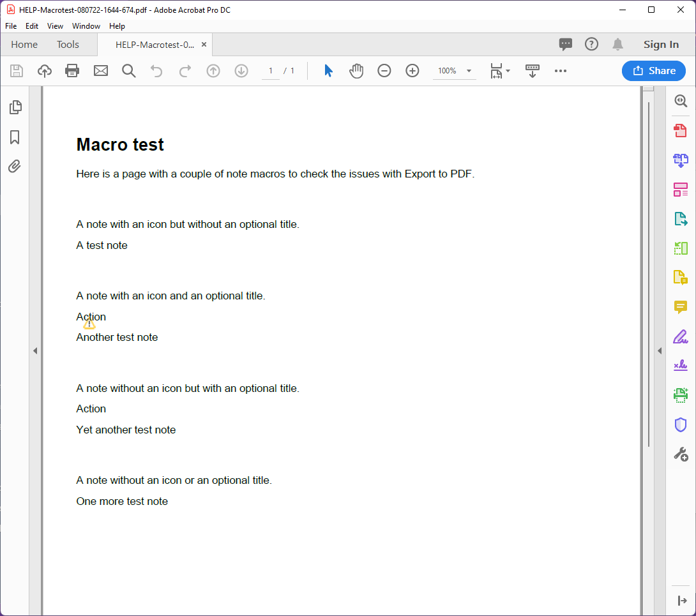Open the Combine Files tool
The width and height of the screenshot is (696, 616).
681,160
